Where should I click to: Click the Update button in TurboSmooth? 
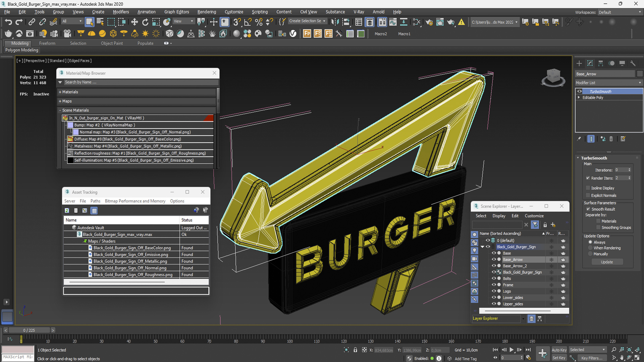[x=606, y=262]
